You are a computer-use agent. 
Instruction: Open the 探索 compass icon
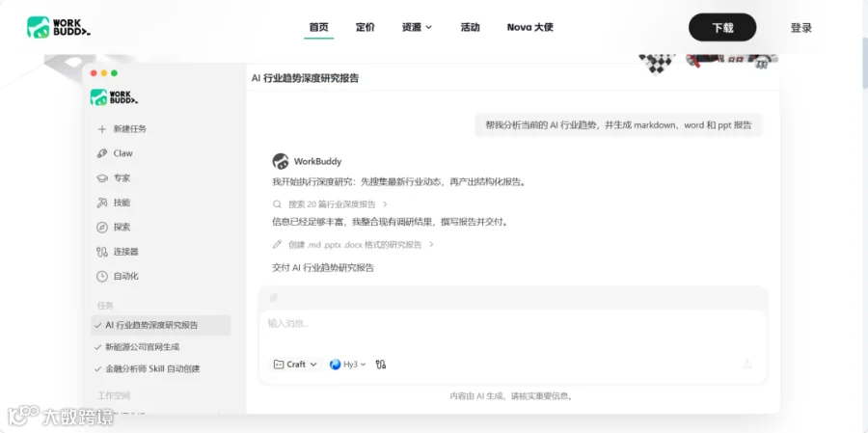102,227
